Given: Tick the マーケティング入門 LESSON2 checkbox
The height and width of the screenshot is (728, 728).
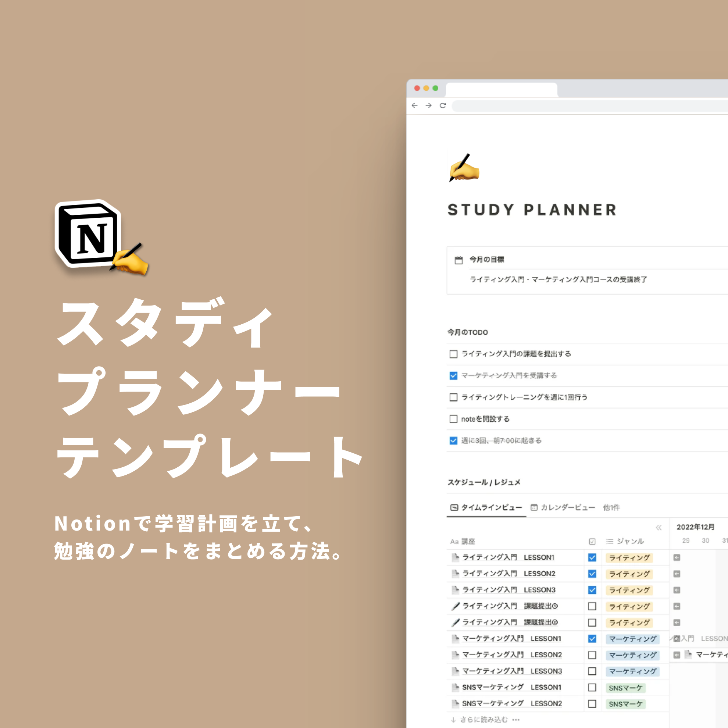Looking at the screenshot, I should (x=592, y=655).
